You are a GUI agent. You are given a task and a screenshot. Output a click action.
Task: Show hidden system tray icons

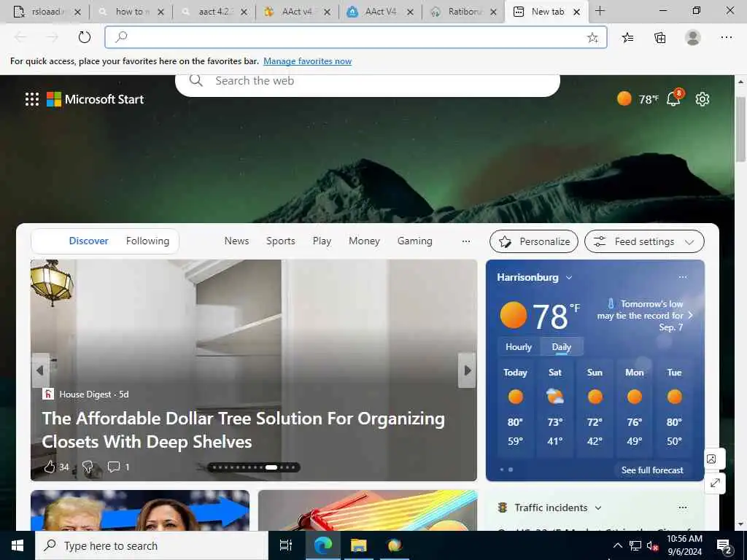coord(617,546)
